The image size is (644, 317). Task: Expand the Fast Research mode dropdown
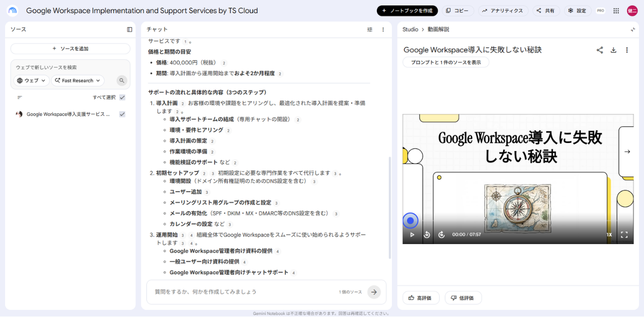pyautogui.click(x=77, y=81)
